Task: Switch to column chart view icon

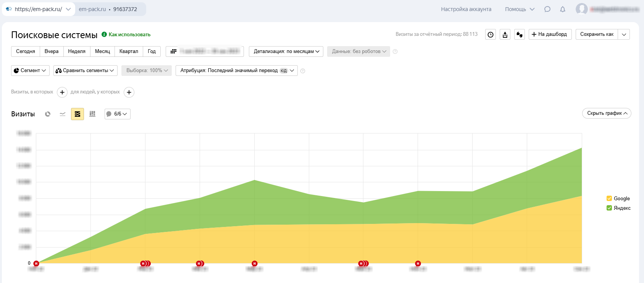Action: tap(92, 114)
